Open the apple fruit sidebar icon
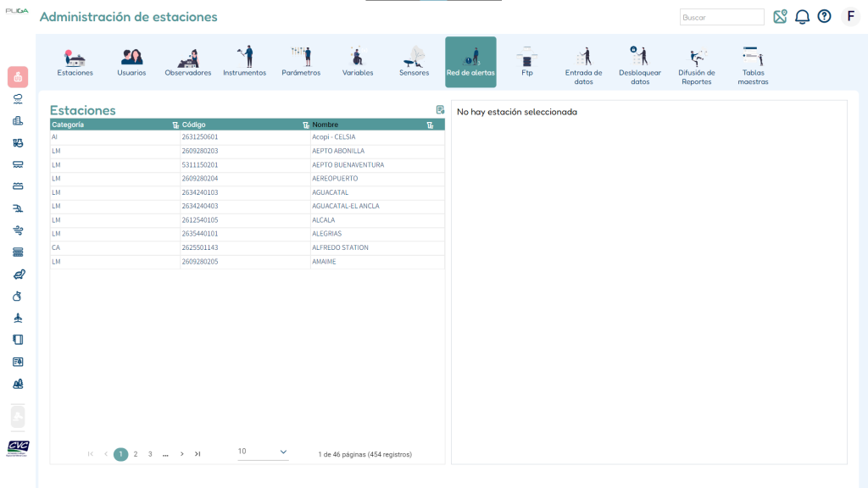Viewport: 868px width, 488px height. tap(18, 296)
